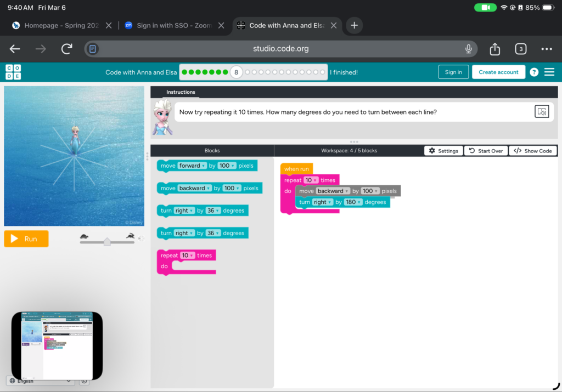Reload the page with refresh icon
562x392 pixels.
click(x=66, y=49)
